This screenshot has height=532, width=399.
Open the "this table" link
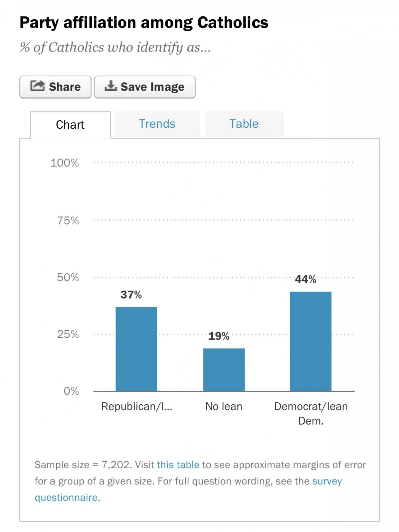pyautogui.click(x=178, y=465)
